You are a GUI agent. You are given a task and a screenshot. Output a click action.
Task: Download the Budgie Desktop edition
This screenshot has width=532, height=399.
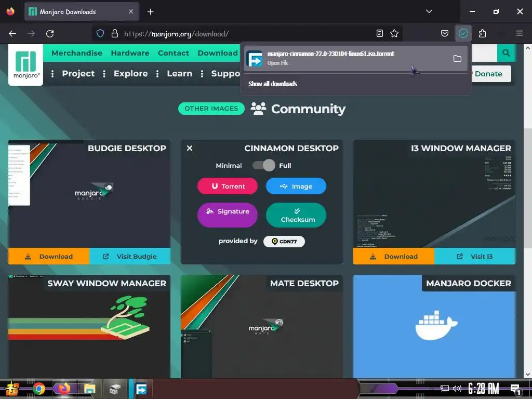click(x=49, y=256)
